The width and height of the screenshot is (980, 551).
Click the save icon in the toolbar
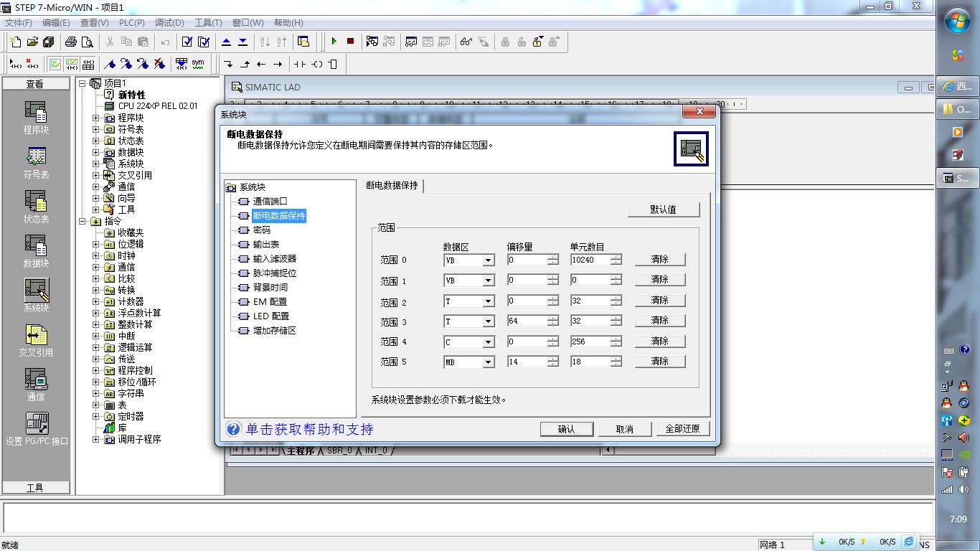pos(48,42)
